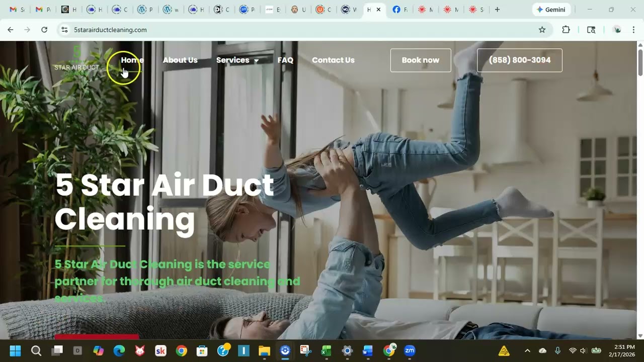Click the scrollbar down arrow
644x362 pixels.
pyautogui.click(x=640, y=336)
